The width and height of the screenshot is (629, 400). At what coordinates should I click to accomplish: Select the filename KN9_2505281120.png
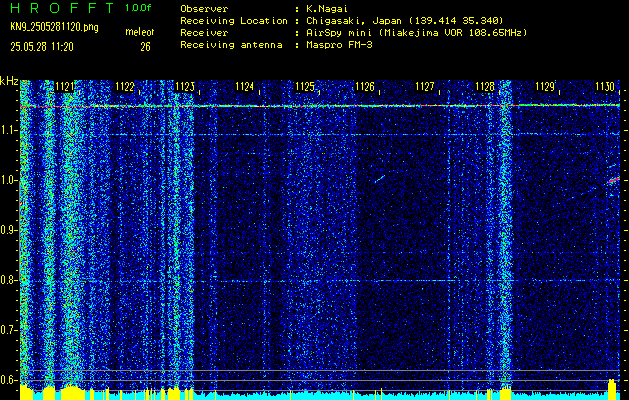pos(54,27)
